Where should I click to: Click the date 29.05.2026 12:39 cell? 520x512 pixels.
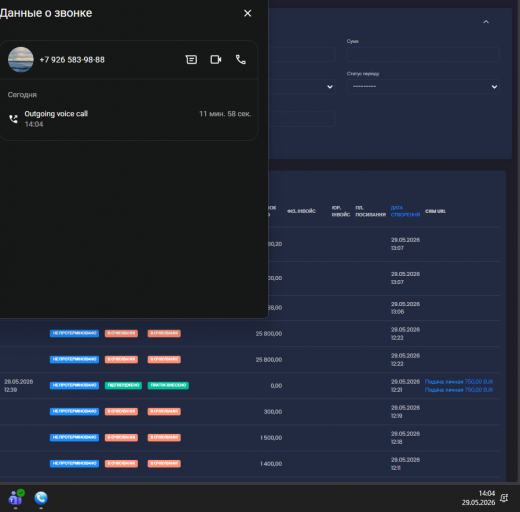pos(19,386)
